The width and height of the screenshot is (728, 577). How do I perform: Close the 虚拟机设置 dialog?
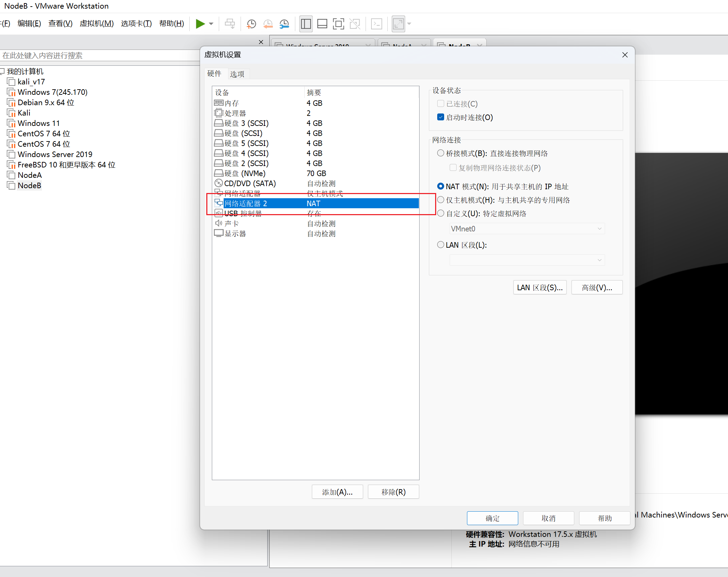tap(625, 55)
